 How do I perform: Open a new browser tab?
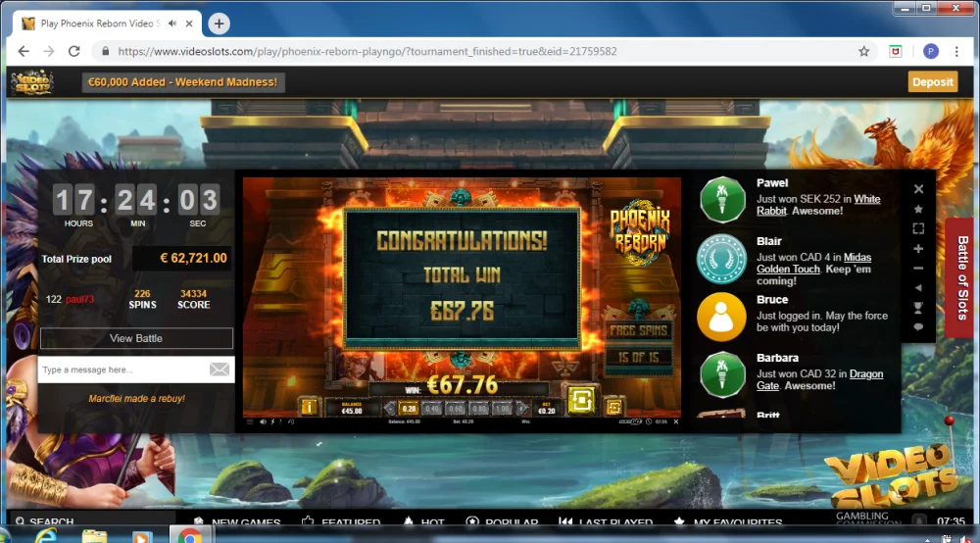coord(219,24)
